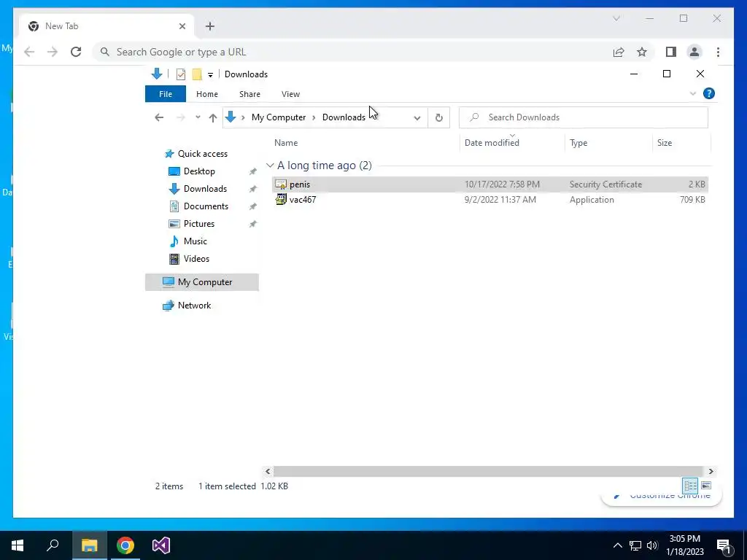Sort by Date modified column
The width and height of the screenshot is (747, 560).
[x=492, y=143]
